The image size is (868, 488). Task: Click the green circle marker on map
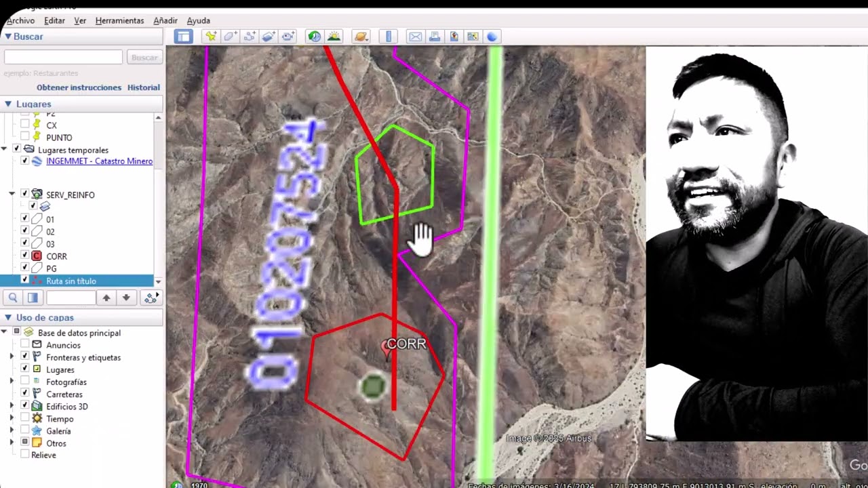(372, 386)
